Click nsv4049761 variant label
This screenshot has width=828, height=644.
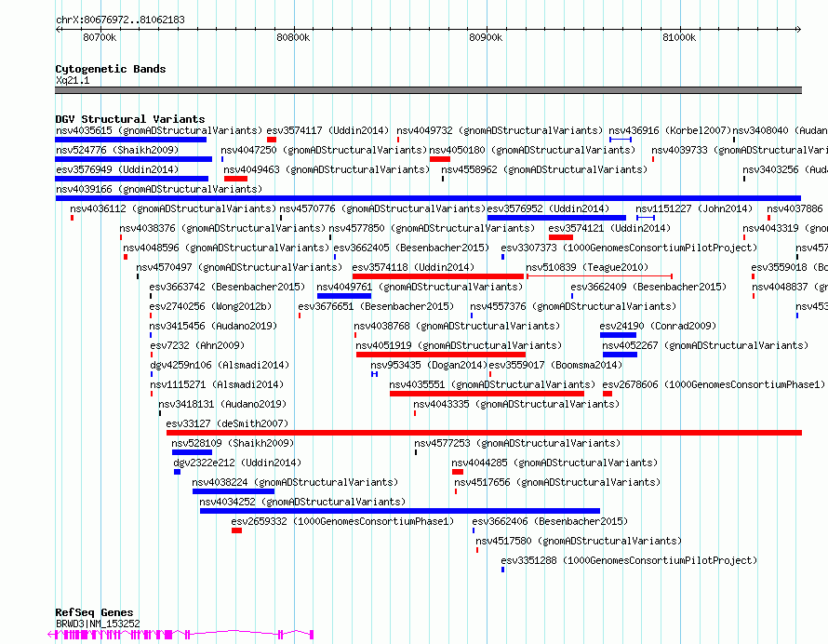[x=420, y=287]
